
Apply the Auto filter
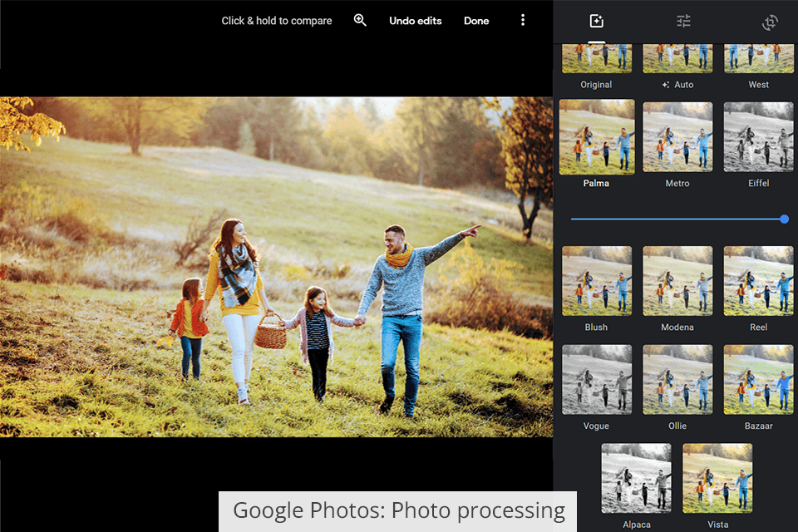coord(677,58)
